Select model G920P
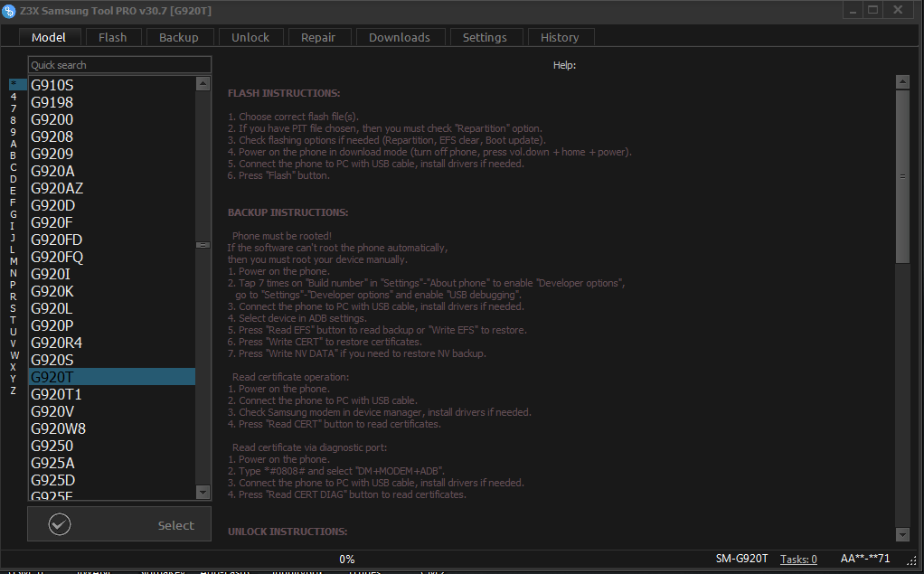The width and height of the screenshot is (924, 574). [x=112, y=325]
